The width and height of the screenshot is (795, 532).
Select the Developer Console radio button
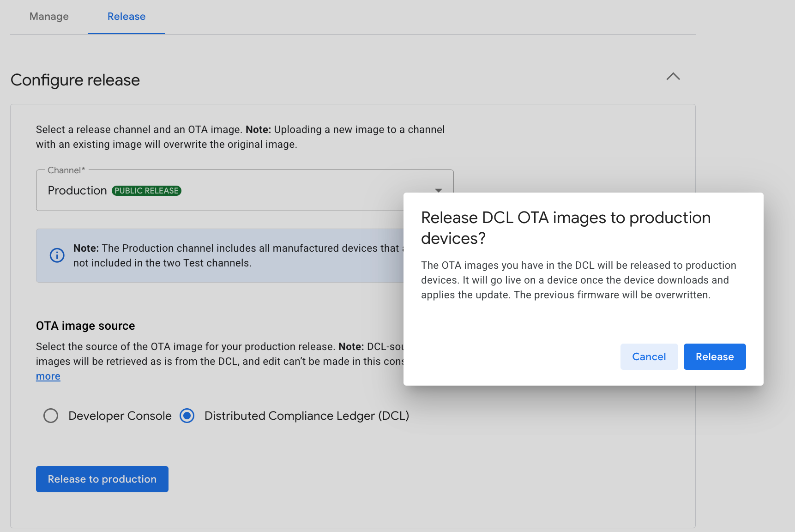[51, 416]
